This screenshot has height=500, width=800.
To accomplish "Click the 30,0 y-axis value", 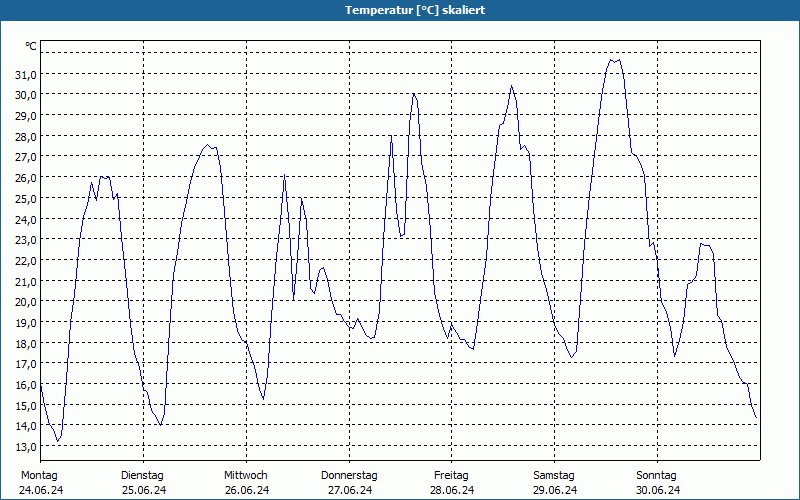I will click(26, 95).
